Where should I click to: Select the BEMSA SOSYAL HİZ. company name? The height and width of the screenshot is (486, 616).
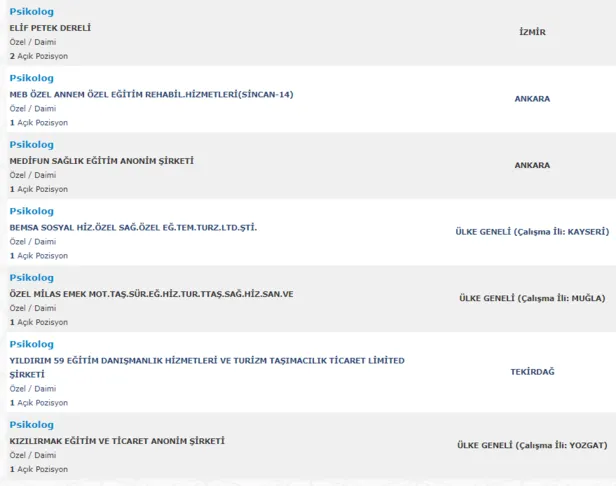click(133, 227)
